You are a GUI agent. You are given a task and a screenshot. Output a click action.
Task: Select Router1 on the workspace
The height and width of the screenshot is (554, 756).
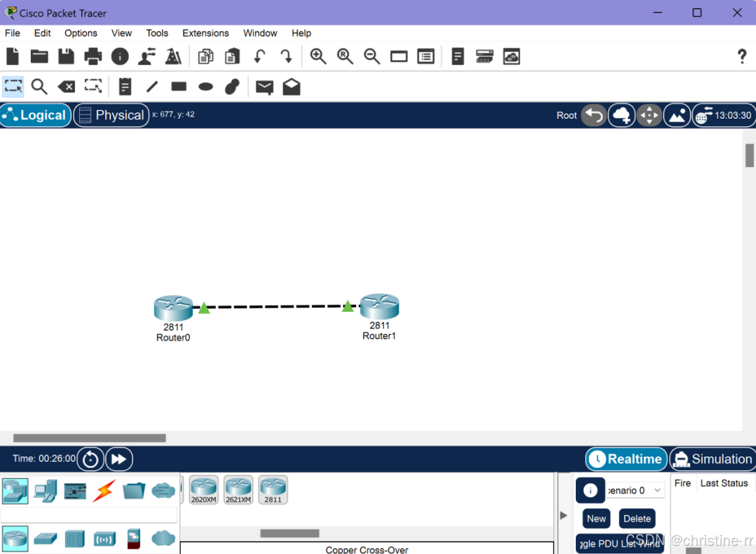point(379,306)
